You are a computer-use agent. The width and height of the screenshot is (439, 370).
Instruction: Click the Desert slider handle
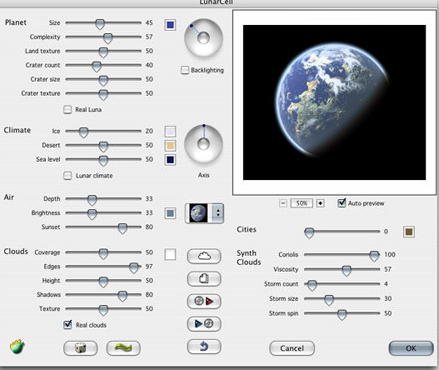[103, 146]
